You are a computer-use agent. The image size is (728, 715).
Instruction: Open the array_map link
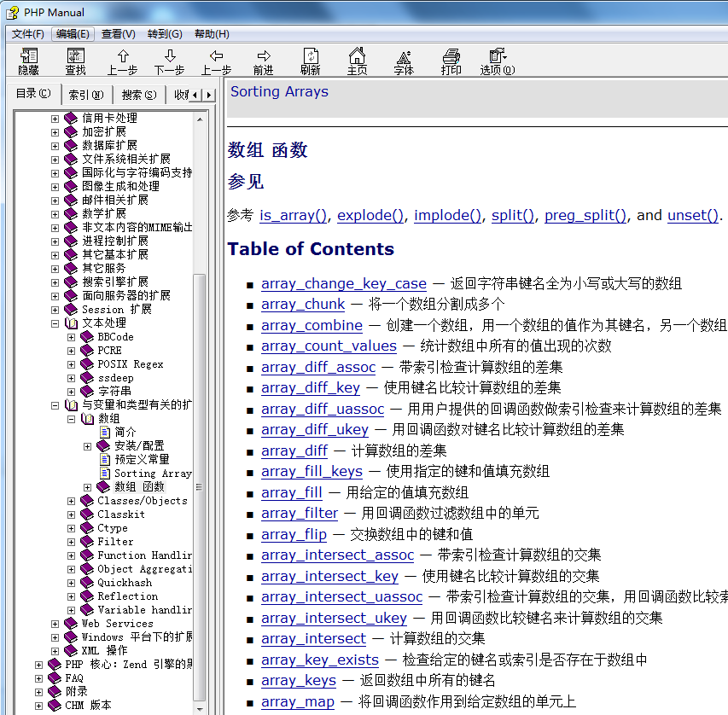[x=298, y=701]
